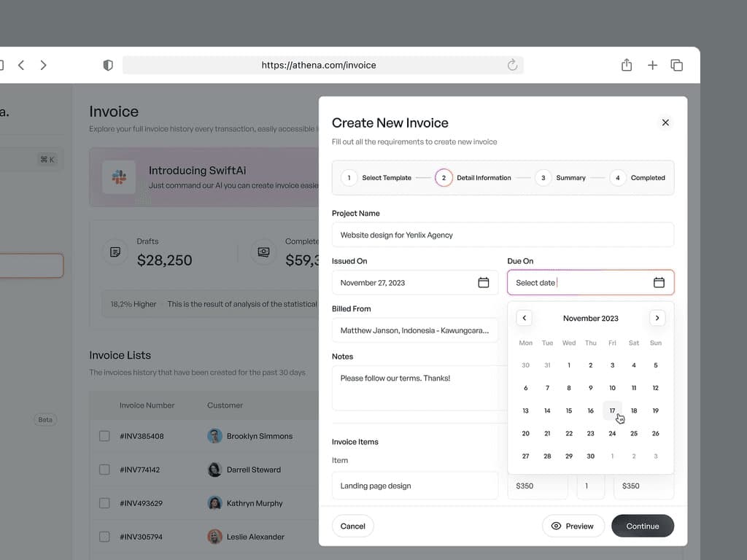Pick November 26 in the calendar

656,433
